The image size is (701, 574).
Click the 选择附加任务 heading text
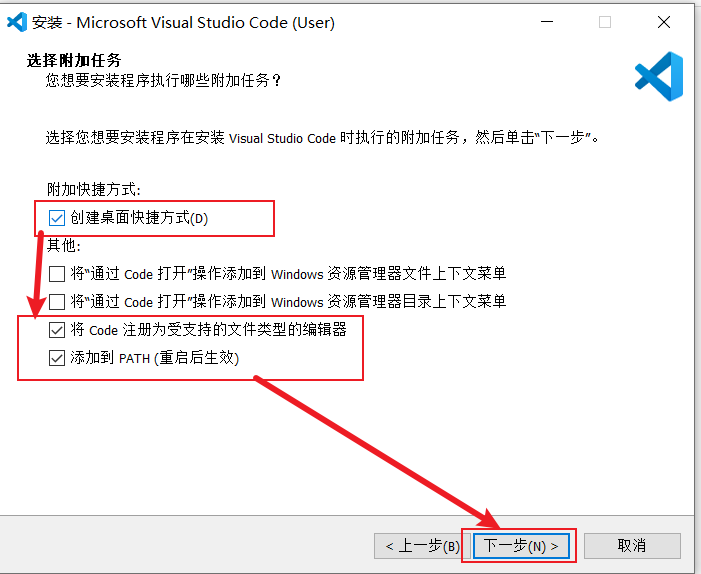coord(74,60)
